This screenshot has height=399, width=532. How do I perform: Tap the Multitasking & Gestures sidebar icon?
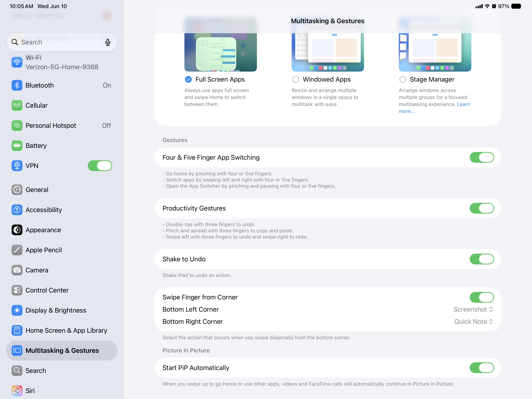(x=17, y=351)
